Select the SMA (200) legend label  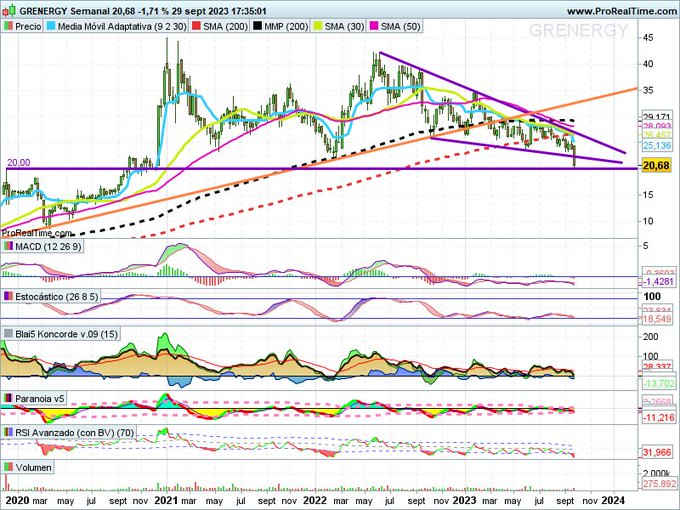coord(225,26)
